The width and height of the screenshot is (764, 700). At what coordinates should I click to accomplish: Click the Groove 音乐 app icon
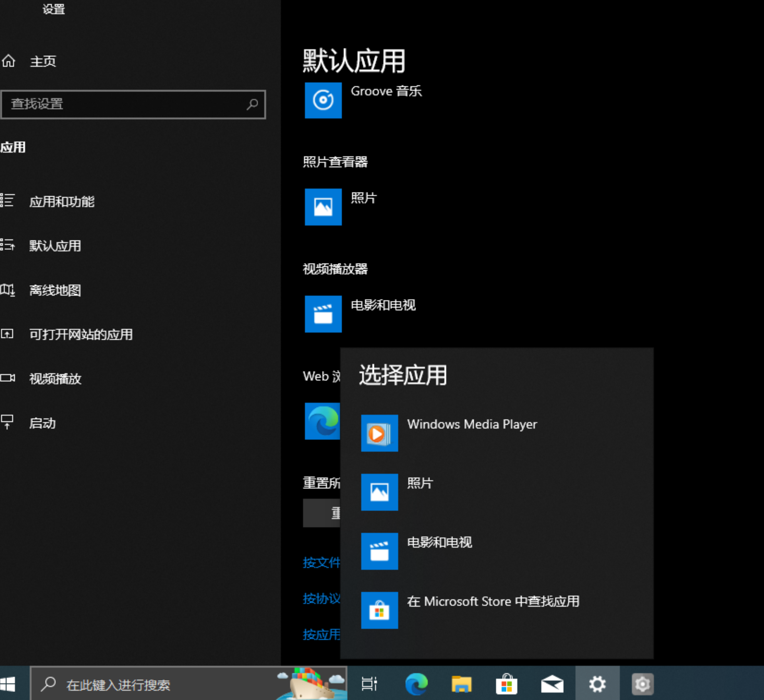point(323,100)
